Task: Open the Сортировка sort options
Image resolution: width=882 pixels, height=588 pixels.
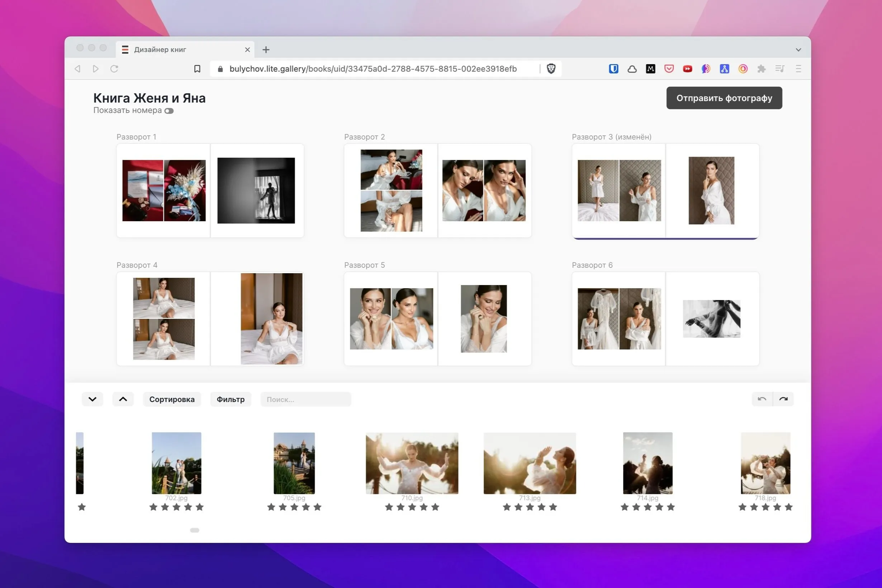Action: (x=172, y=399)
